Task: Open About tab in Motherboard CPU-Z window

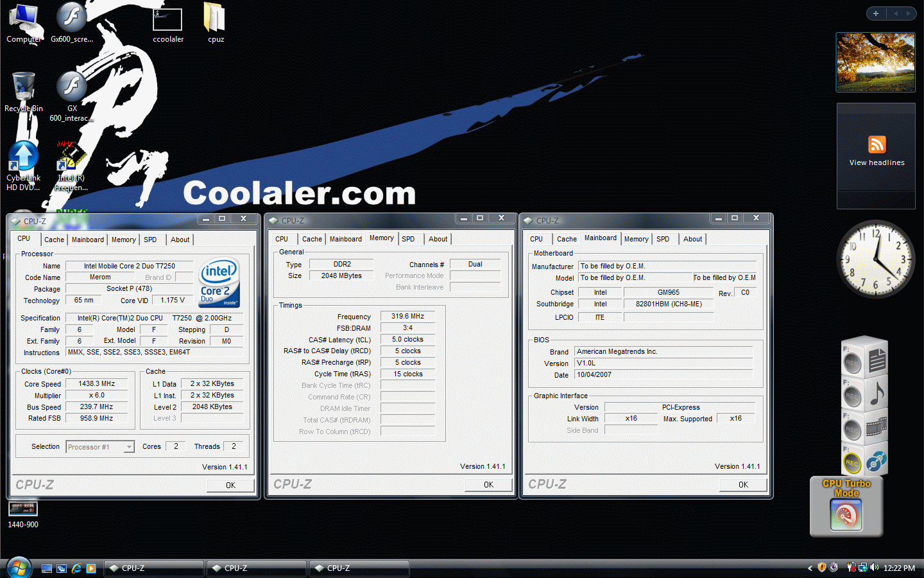Action: [693, 239]
